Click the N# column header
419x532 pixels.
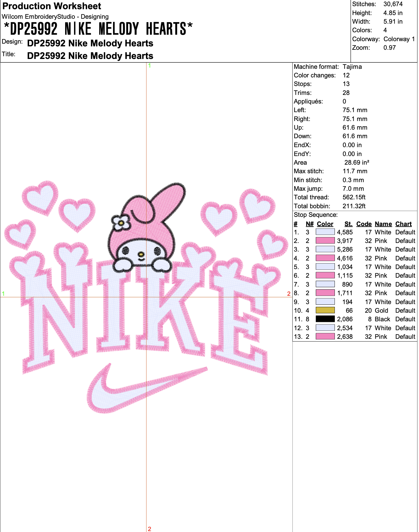click(x=309, y=224)
